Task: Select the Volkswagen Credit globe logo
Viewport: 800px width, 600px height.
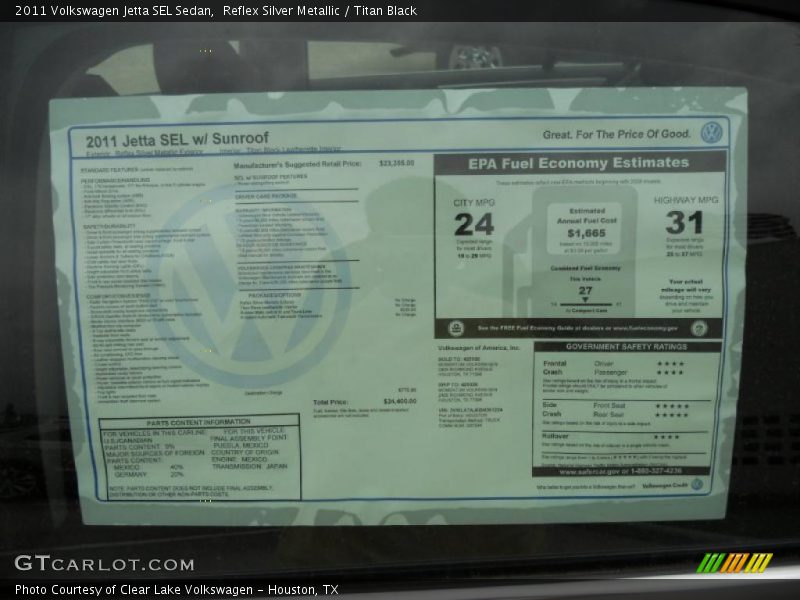Action: coord(697,483)
